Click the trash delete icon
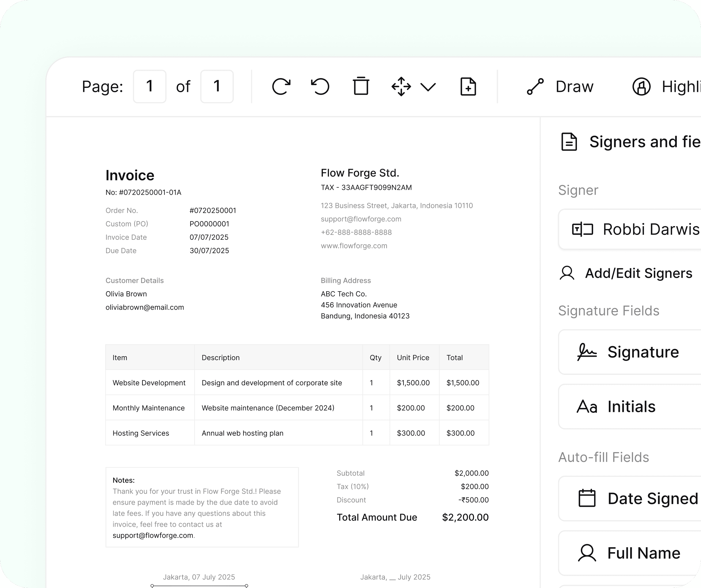Image resolution: width=701 pixels, height=588 pixels. coord(361,86)
